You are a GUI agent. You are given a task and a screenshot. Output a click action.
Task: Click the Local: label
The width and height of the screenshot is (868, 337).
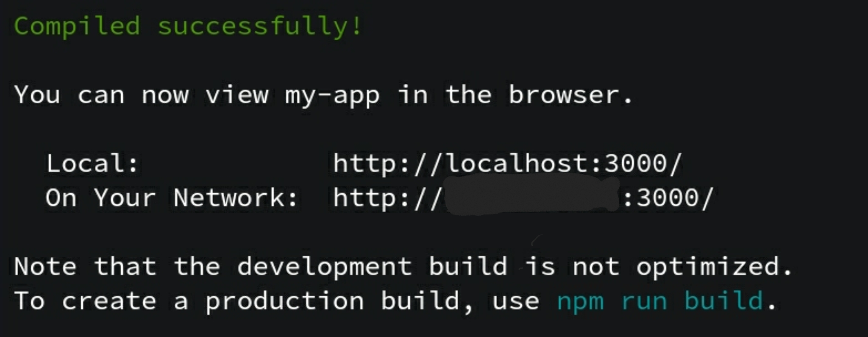(x=92, y=164)
